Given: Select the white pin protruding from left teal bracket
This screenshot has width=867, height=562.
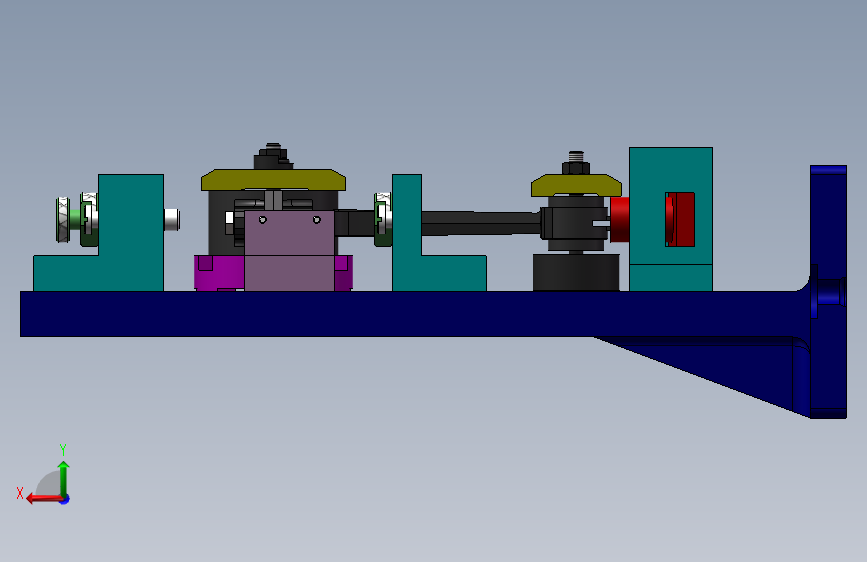Looking at the screenshot, I should (x=171, y=220).
